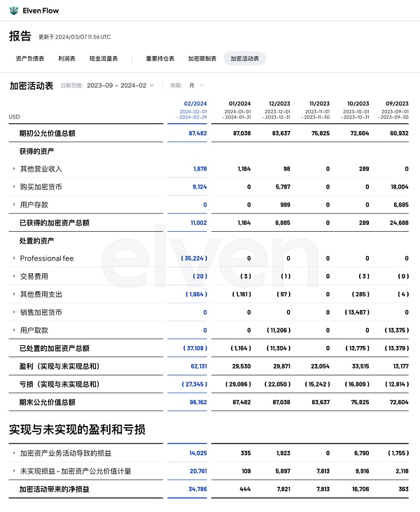Click the 期初公允价值总额 row label

coord(48,133)
